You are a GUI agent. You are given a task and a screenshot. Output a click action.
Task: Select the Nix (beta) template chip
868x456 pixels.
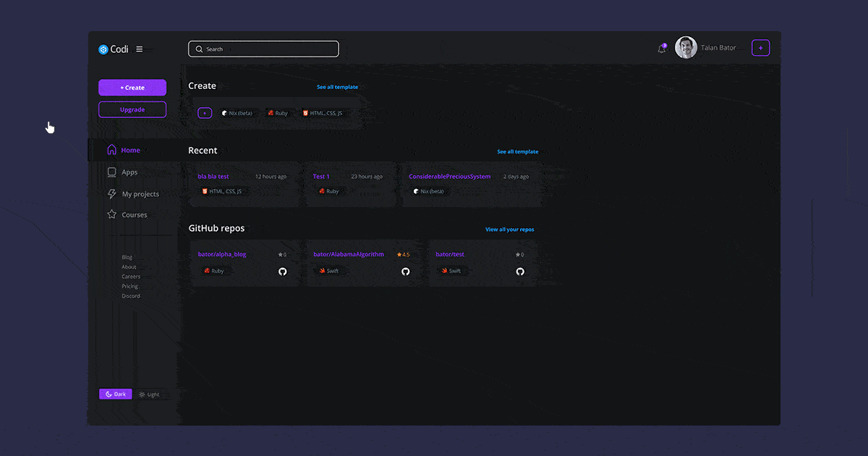[x=237, y=113]
